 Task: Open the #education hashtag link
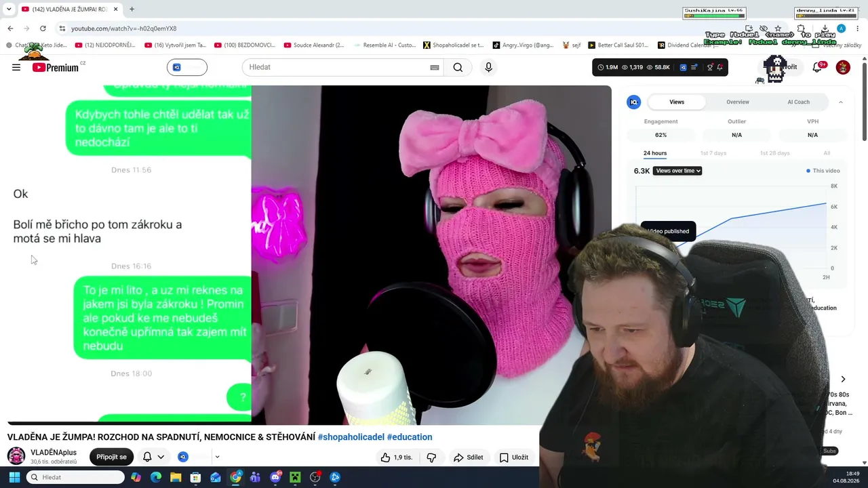(x=410, y=437)
